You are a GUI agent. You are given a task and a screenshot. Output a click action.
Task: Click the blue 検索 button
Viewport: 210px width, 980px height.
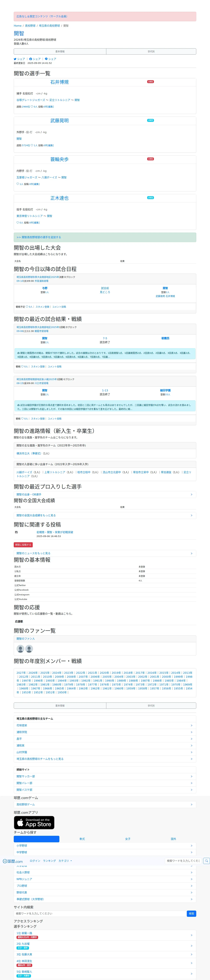click(191, 913)
